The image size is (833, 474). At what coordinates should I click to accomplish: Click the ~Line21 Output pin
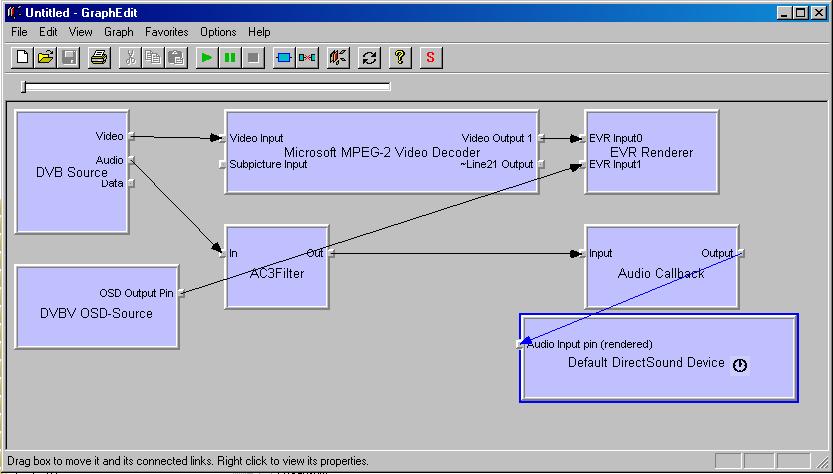pos(541,165)
